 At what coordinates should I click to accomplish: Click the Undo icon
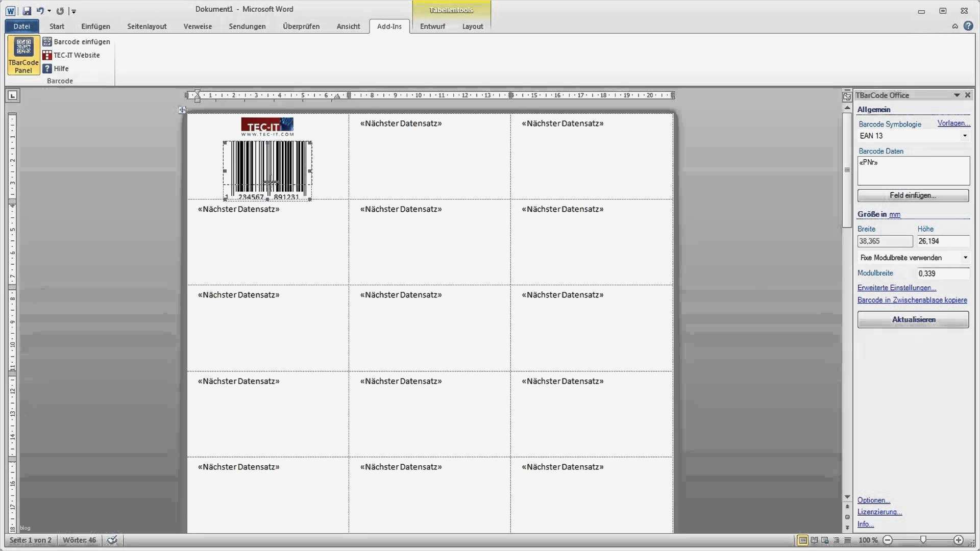pyautogui.click(x=40, y=11)
